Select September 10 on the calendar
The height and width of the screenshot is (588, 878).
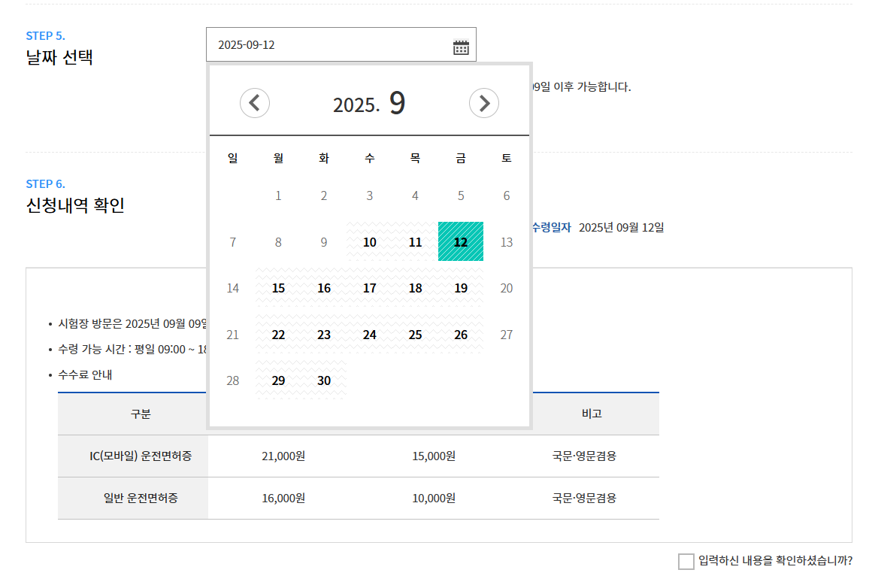369,242
